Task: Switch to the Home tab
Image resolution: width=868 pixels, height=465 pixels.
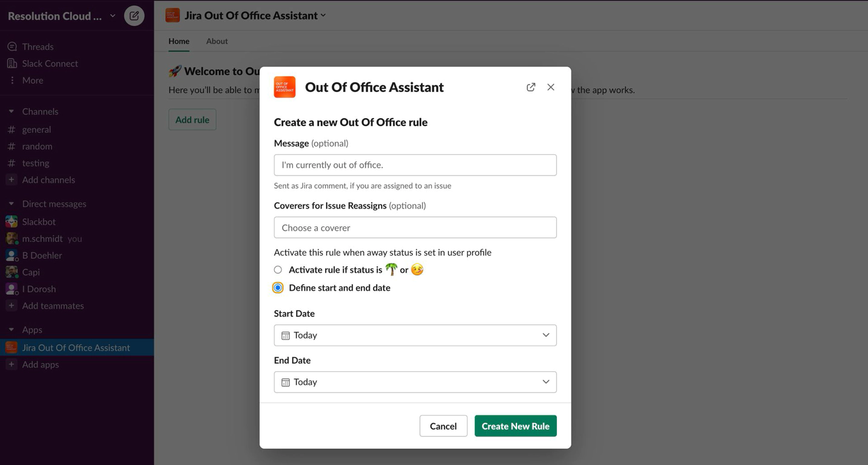Action: pos(179,41)
